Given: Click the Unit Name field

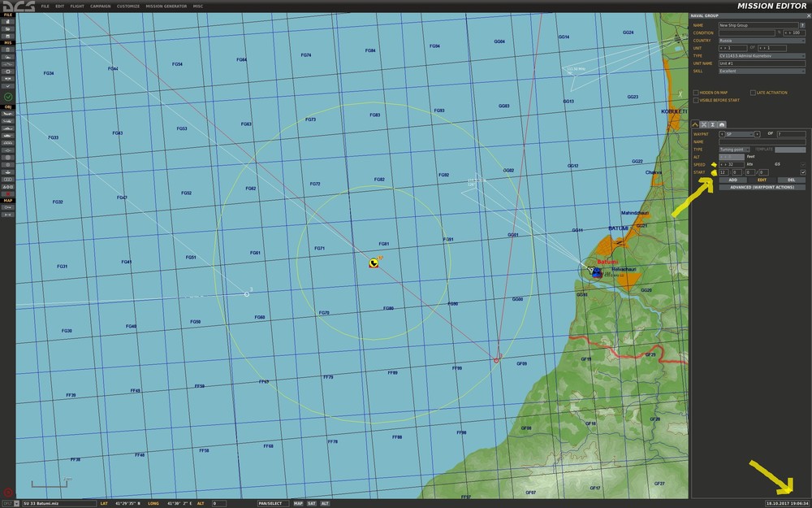Looking at the screenshot, I should click(x=762, y=63).
